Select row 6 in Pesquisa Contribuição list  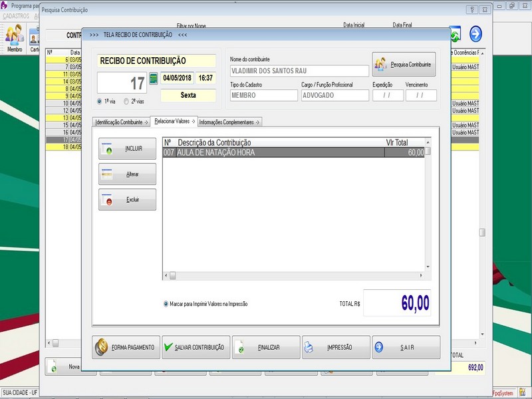(x=64, y=60)
